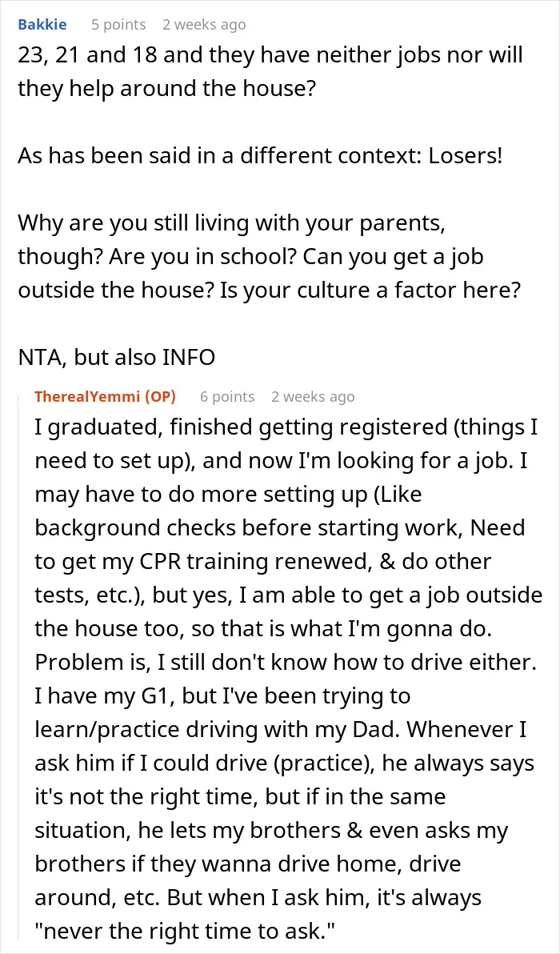
Task: Open the 2 weeks ago timestamp beside 6 points
Action: coord(313,397)
